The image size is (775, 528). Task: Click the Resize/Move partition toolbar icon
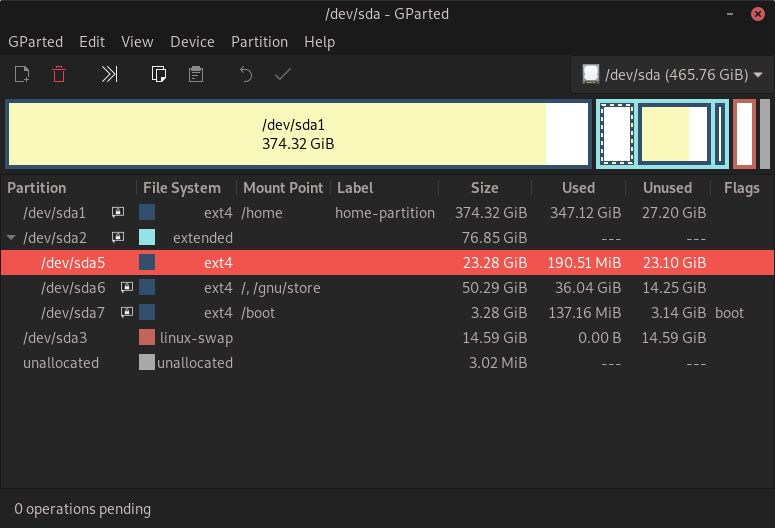[110, 74]
